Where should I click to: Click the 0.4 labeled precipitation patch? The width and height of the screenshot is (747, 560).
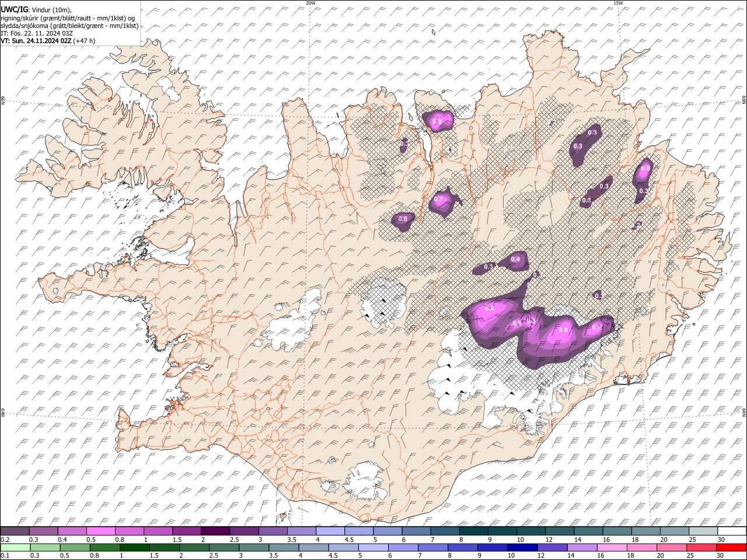pos(516,260)
